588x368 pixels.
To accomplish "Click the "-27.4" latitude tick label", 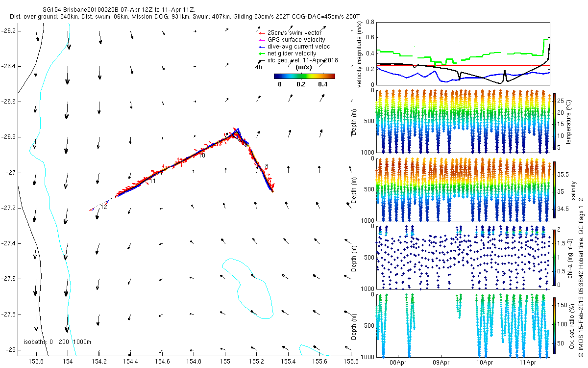I will pos(8,243).
